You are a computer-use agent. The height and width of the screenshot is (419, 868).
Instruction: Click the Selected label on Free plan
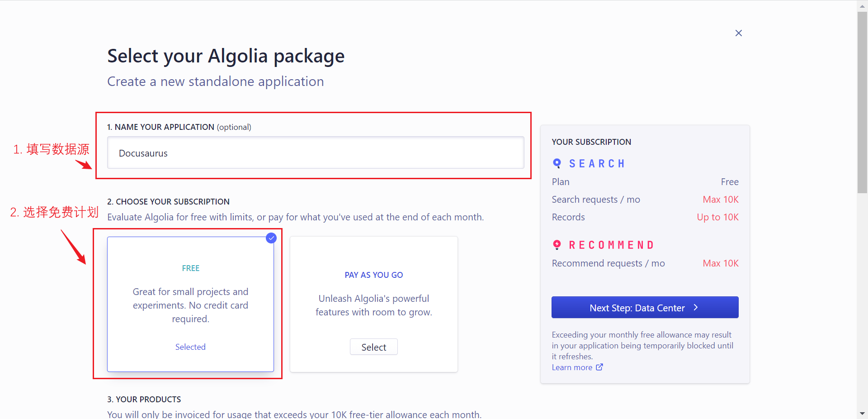tap(190, 347)
